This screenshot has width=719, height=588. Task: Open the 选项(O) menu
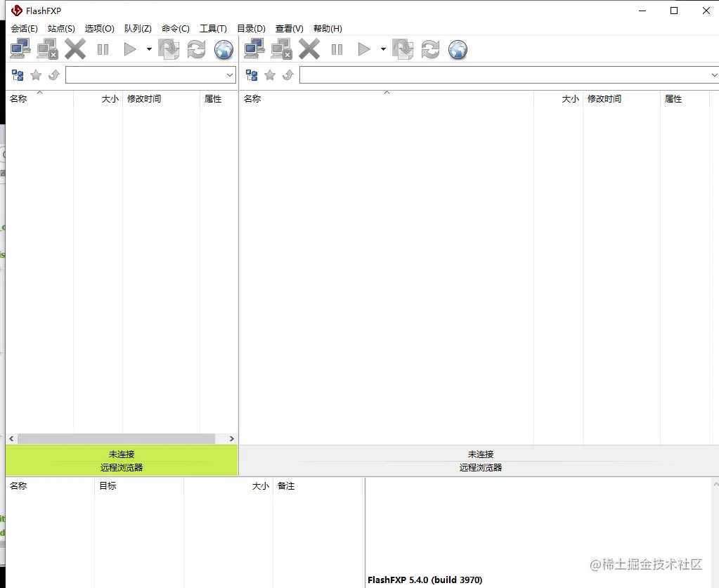pos(100,28)
